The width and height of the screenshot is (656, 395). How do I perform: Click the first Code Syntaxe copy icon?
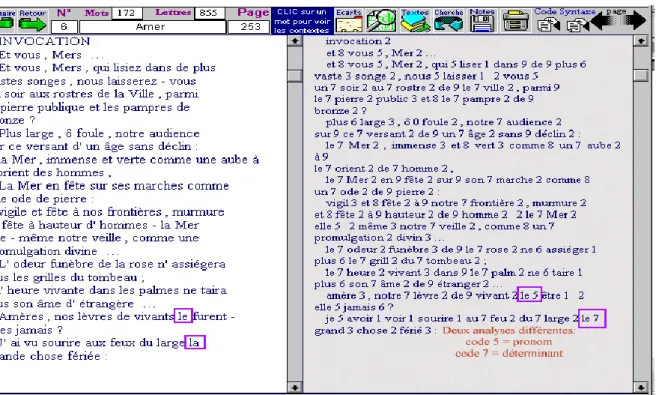point(549,25)
